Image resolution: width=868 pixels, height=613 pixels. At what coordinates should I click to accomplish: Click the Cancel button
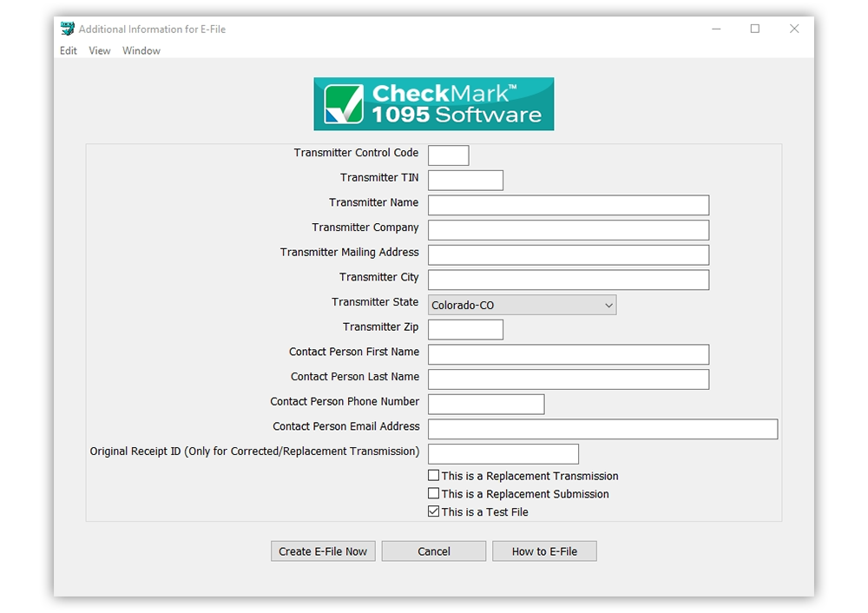click(433, 551)
